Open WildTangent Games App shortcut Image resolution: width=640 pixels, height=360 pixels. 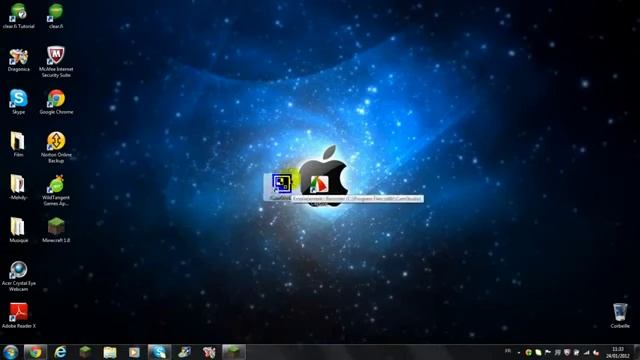coord(56,190)
